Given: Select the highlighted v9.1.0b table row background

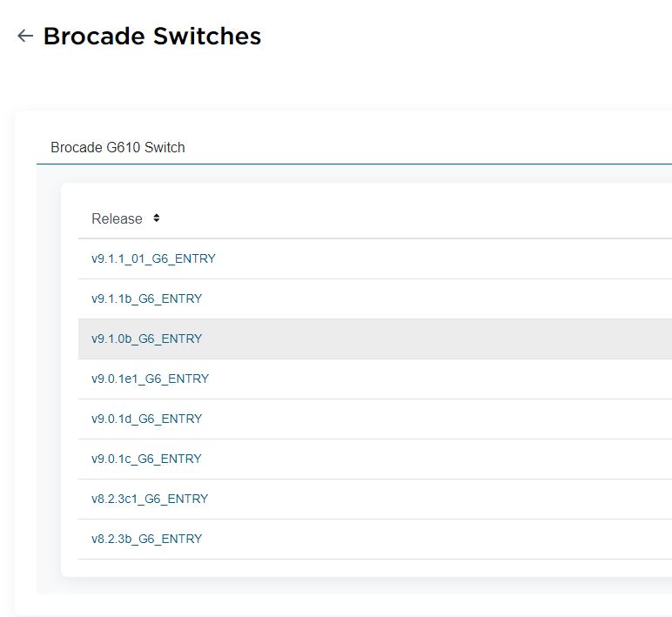Looking at the screenshot, I should (x=435, y=339).
